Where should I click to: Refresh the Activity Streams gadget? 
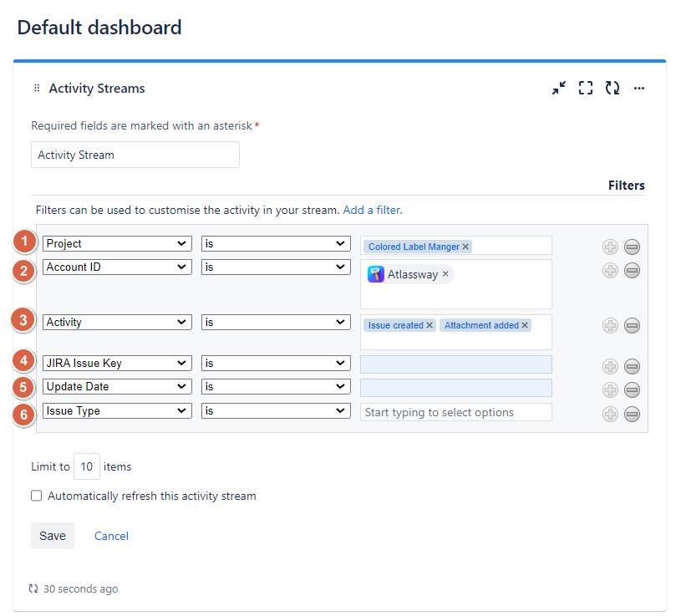tap(612, 88)
